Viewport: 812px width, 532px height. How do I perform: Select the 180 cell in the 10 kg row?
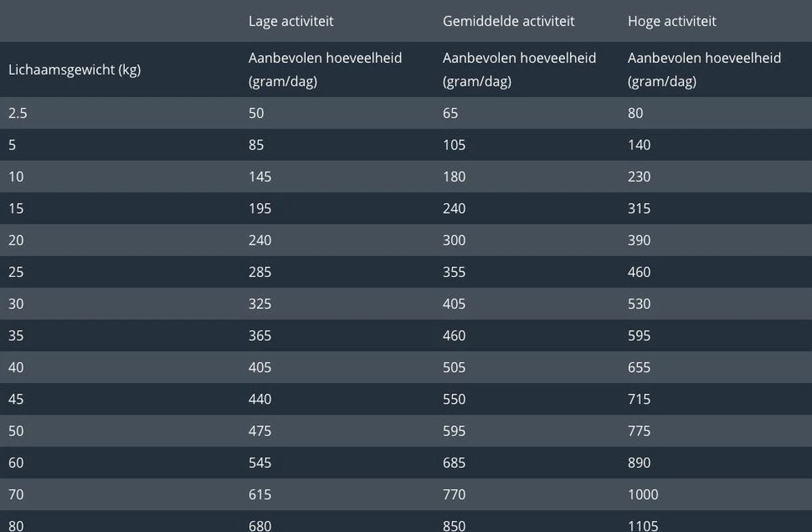pyautogui.click(x=454, y=177)
